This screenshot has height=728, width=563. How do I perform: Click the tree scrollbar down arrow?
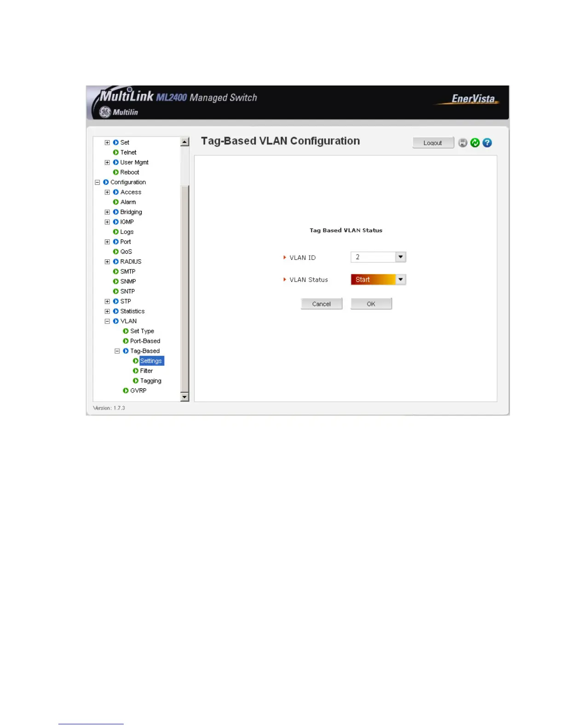click(185, 397)
